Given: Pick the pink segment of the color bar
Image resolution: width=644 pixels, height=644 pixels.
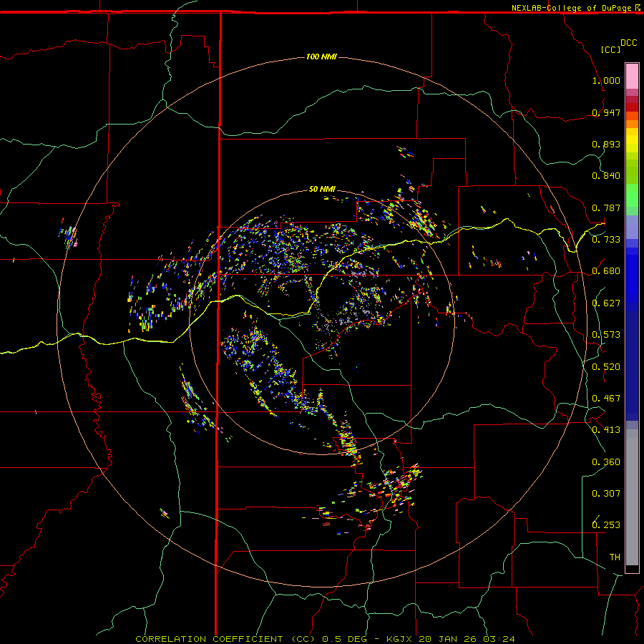Looking at the screenshot, I should click(632, 77).
